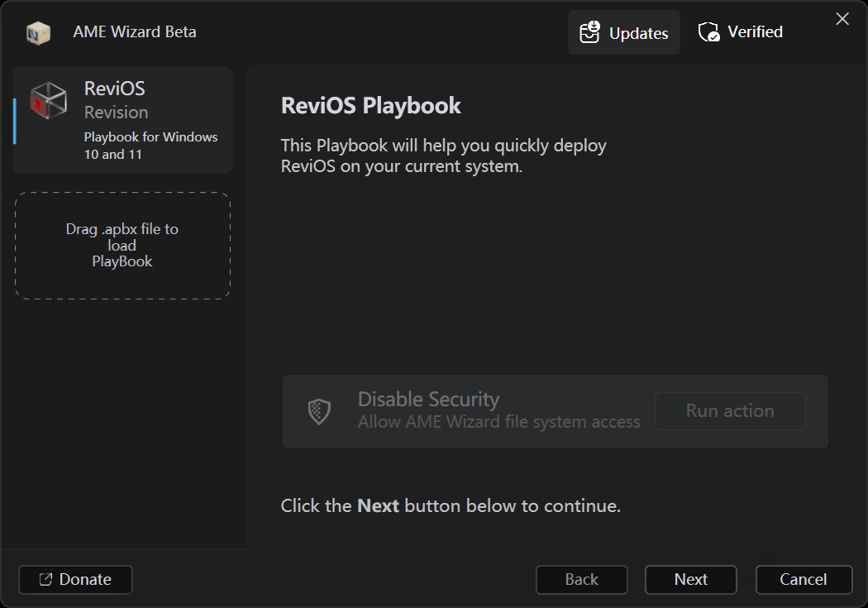868x608 pixels.
Task: Click the Disable Security shield icon
Action: tap(319, 411)
